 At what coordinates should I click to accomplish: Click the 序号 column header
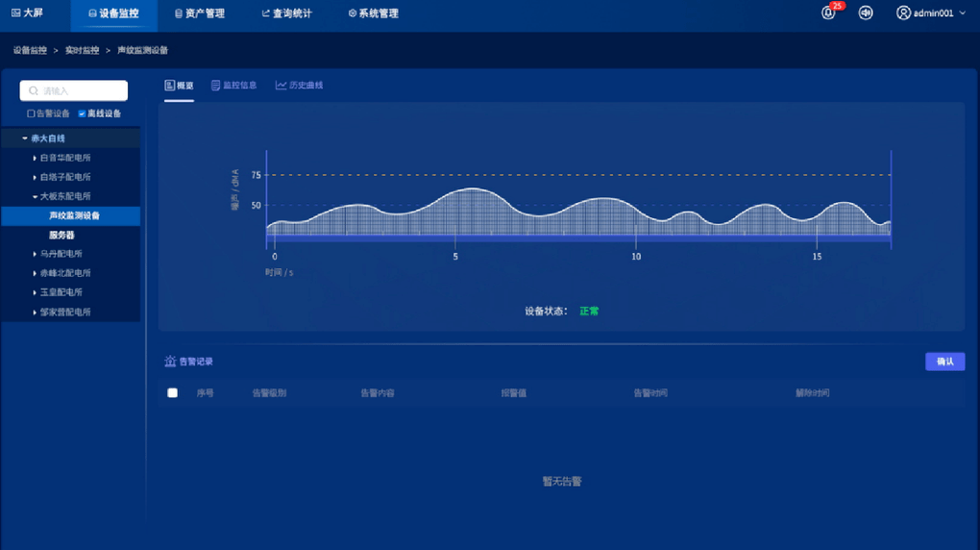point(205,393)
